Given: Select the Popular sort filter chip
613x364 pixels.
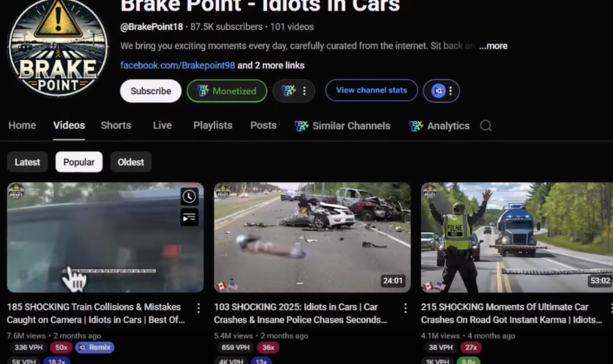Looking at the screenshot, I should [79, 162].
